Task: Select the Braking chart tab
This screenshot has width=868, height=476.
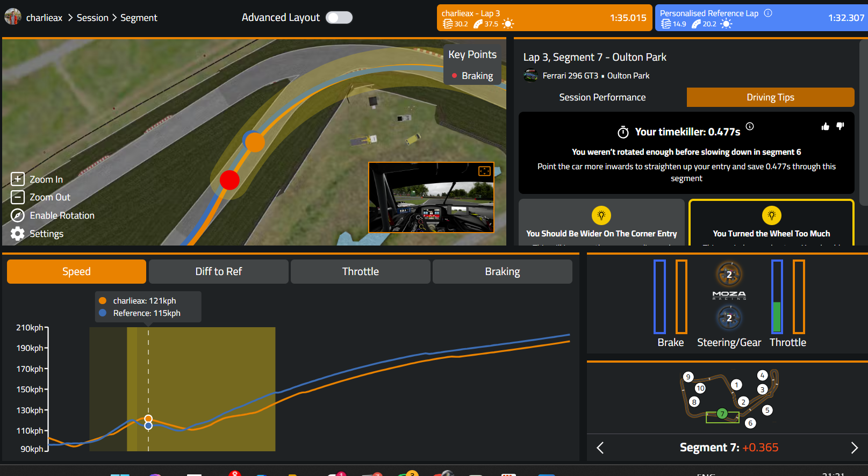Action: (x=503, y=271)
